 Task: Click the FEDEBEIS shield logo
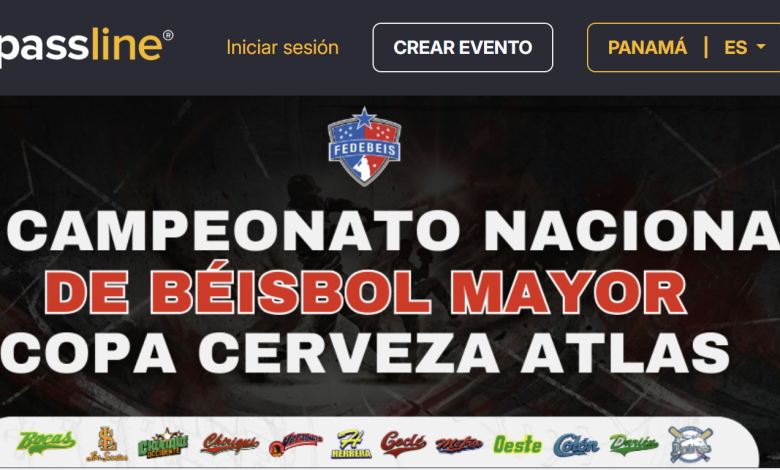click(365, 147)
